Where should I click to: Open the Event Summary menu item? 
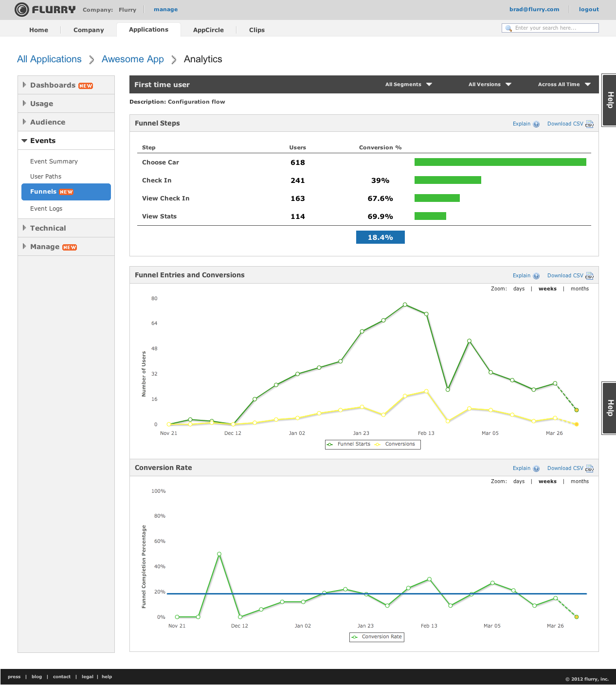coord(54,162)
